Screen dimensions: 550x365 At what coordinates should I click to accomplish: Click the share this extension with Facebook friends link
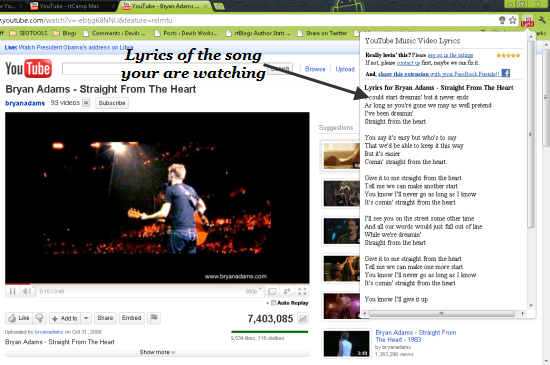[x=438, y=74]
